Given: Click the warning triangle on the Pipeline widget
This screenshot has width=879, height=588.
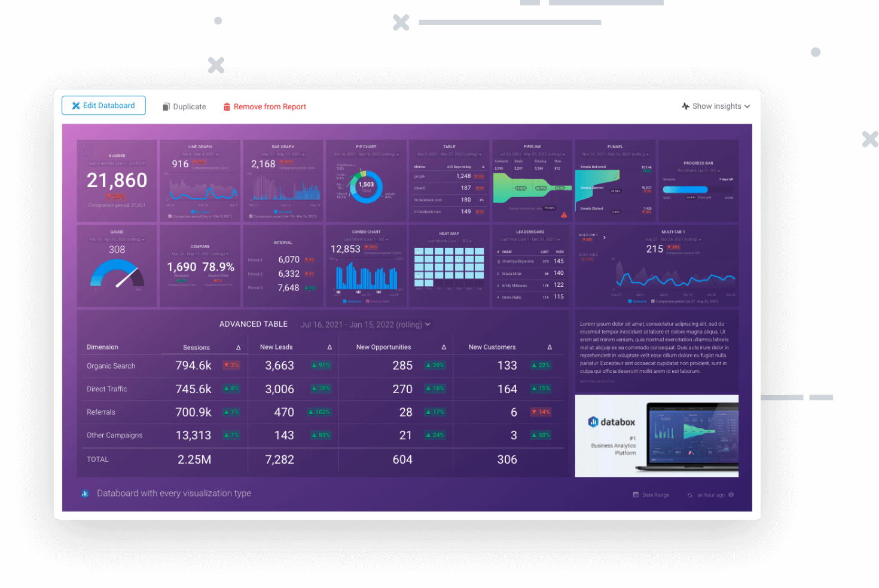Looking at the screenshot, I should click(x=563, y=214).
